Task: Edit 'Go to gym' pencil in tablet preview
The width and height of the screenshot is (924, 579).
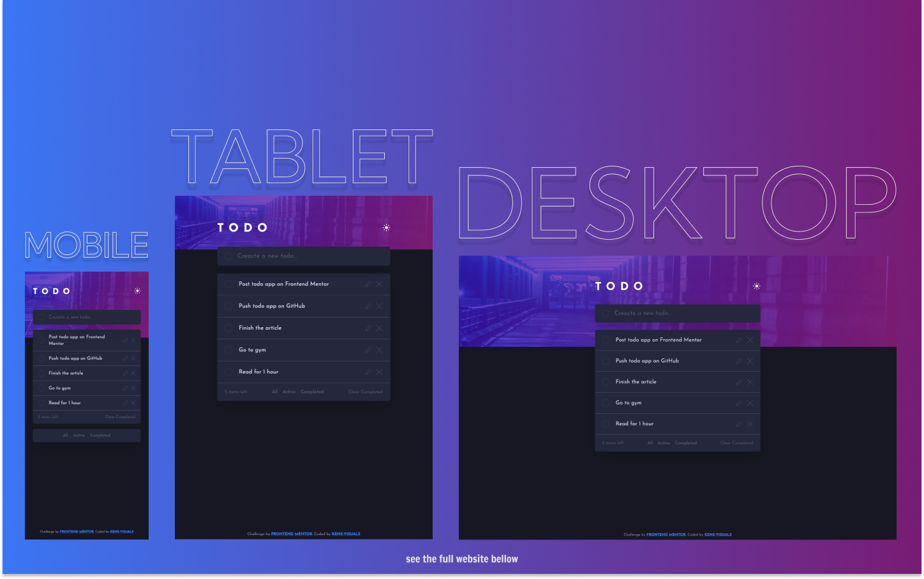Action: pyautogui.click(x=368, y=350)
